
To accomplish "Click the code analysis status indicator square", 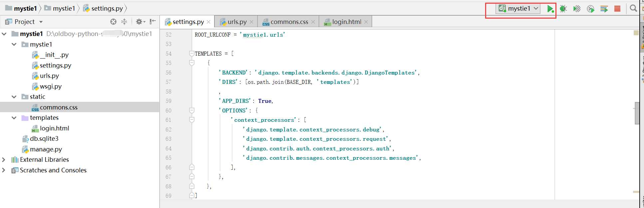I will pyautogui.click(x=636, y=33).
